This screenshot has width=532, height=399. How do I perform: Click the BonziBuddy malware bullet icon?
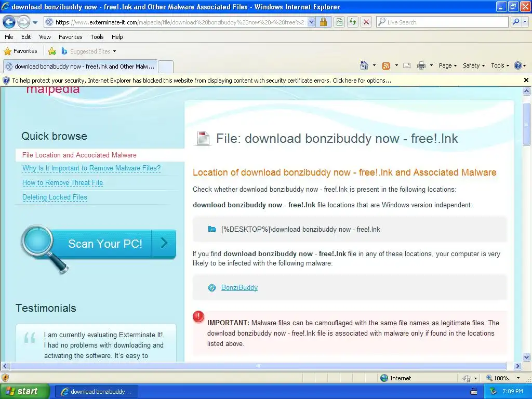212,288
